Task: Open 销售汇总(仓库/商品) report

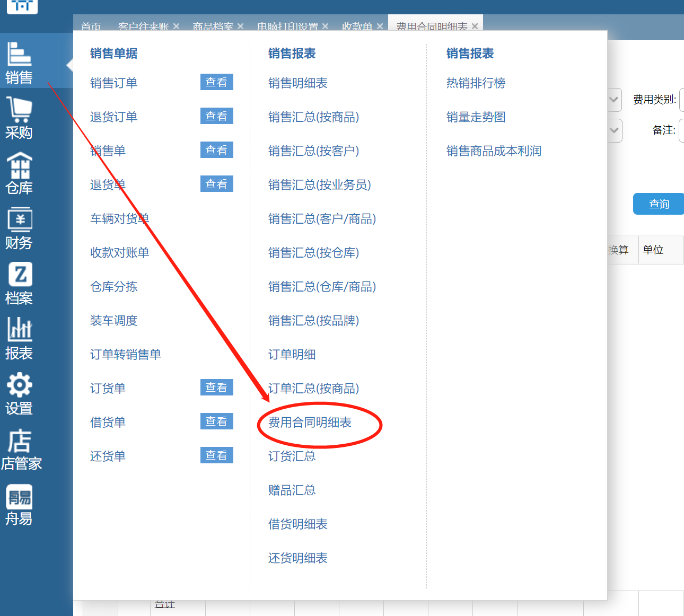Action: point(322,287)
